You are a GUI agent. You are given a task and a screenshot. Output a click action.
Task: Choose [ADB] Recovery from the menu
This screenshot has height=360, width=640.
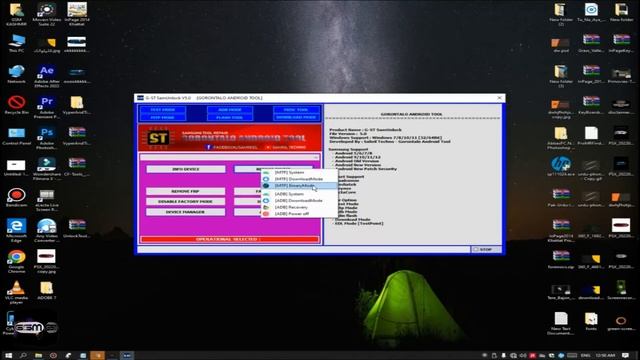coord(299,207)
